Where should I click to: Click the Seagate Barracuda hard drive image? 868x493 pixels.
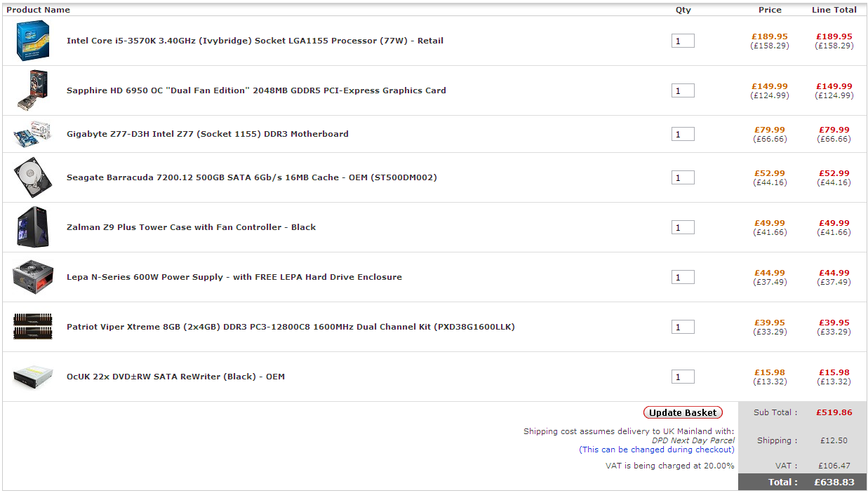point(32,177)
